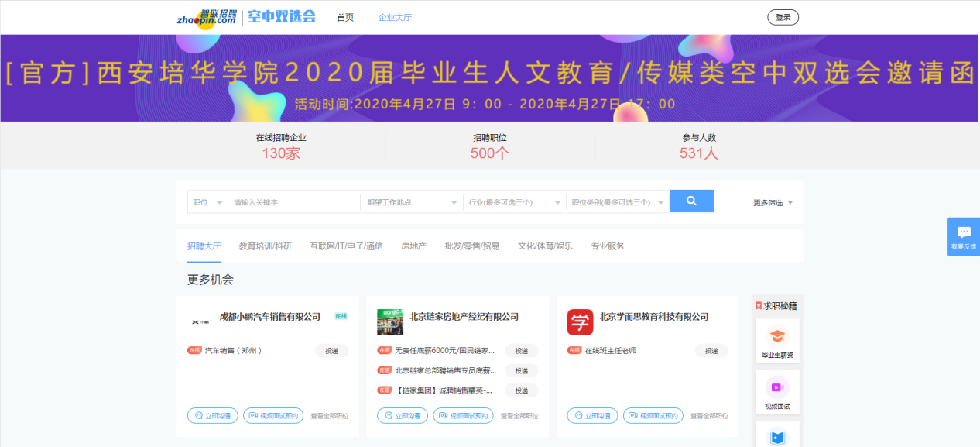This screenshot has width=980, height=447.
Task: Click 投递 for 在线班主任老师 position
Action: [711, 351]
